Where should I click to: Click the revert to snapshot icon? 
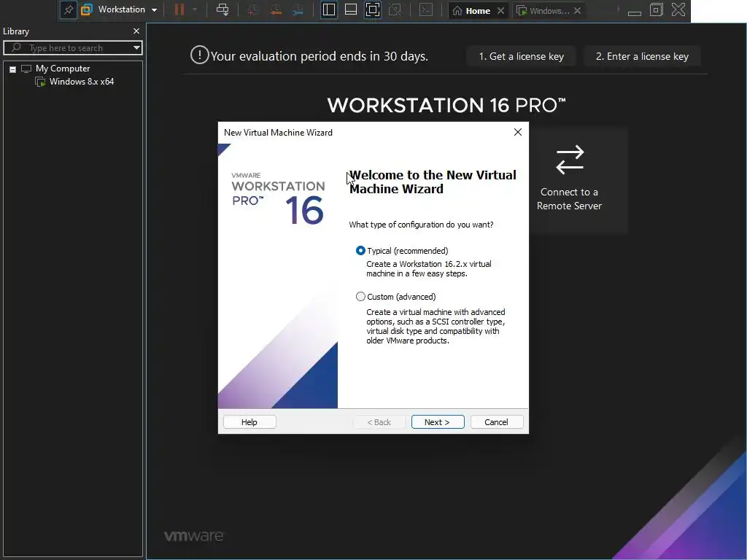(275, 10)
